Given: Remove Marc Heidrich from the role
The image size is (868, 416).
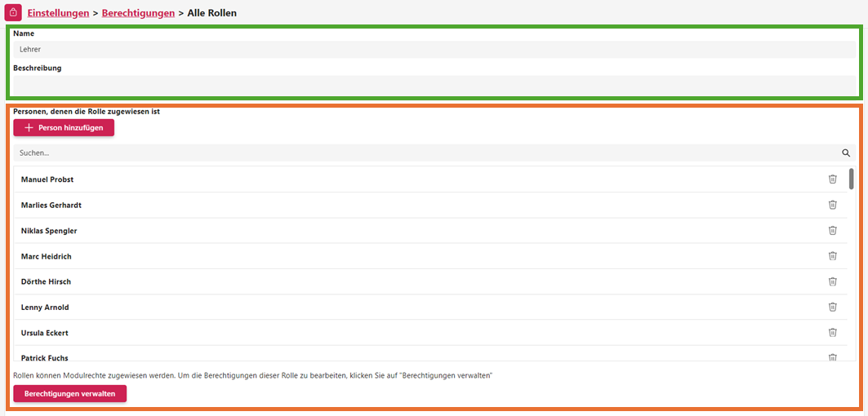Looking at the screenshot, I should coord(833,256).
